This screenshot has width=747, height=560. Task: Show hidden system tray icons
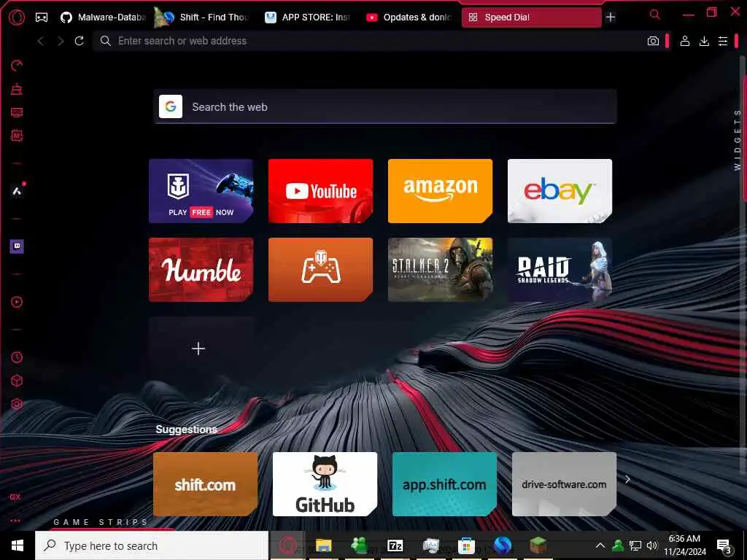600,545
